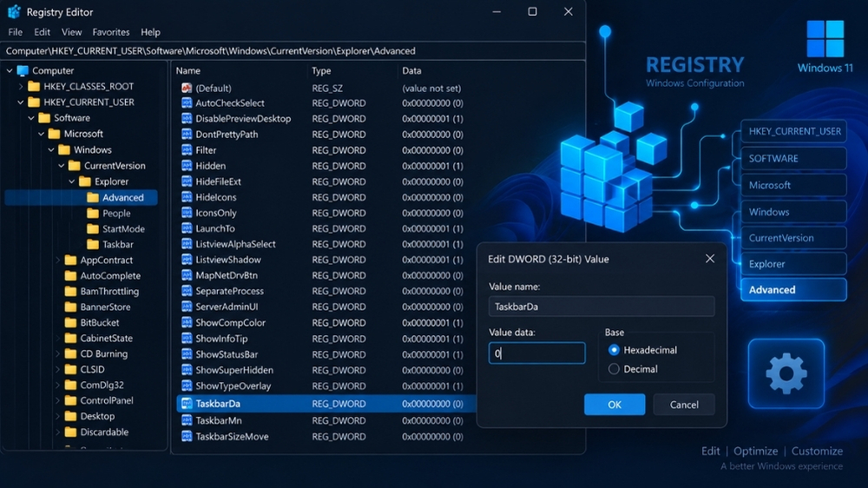Click the DWORD icon beside HideIcons
The image size is (868, 488).
[x=187, y=197]
